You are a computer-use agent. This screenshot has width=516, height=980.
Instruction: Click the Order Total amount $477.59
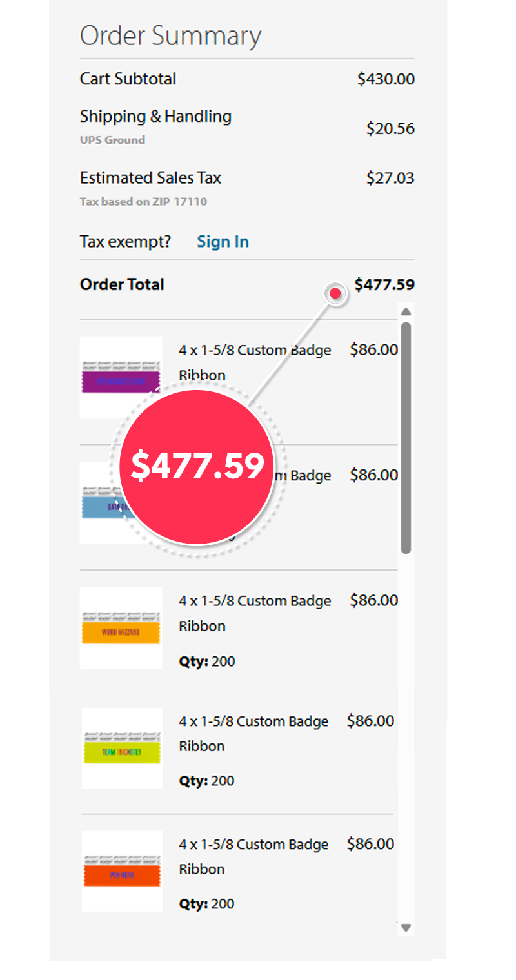click(x=384, y=284)
